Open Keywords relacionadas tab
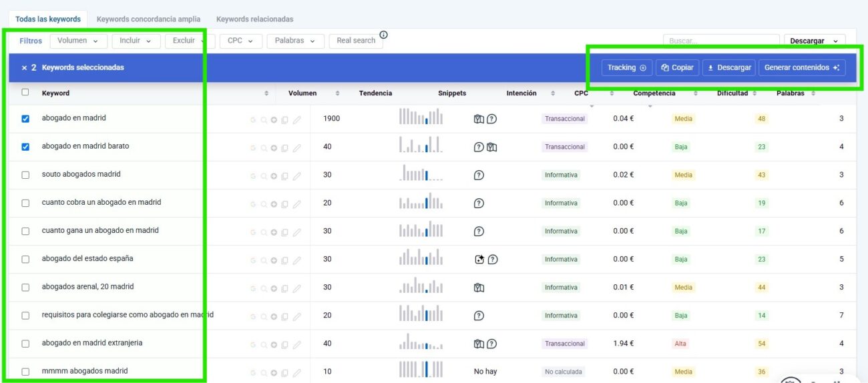The image size is (868, 383). (254, 19)
